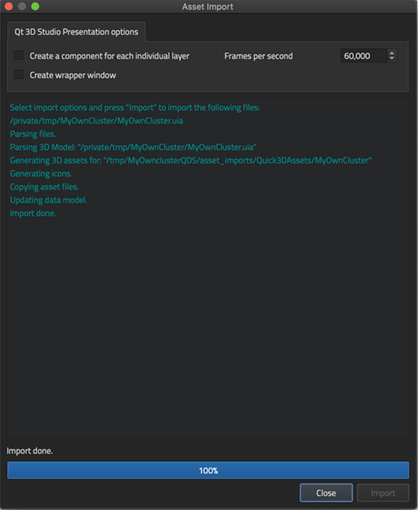
Task: Enable 'Create a component for each individual layer'
Action: click(19, 55)
